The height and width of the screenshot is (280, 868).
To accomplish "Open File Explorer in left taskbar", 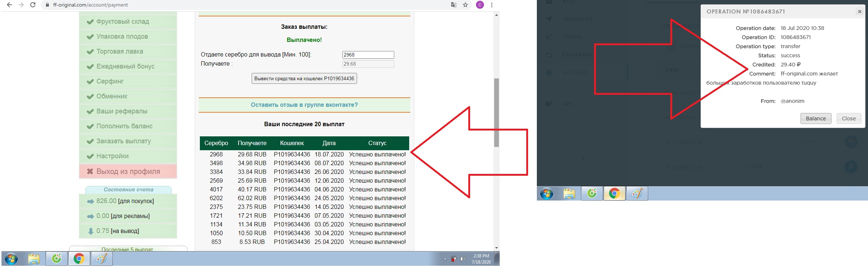I will [34, 259].
